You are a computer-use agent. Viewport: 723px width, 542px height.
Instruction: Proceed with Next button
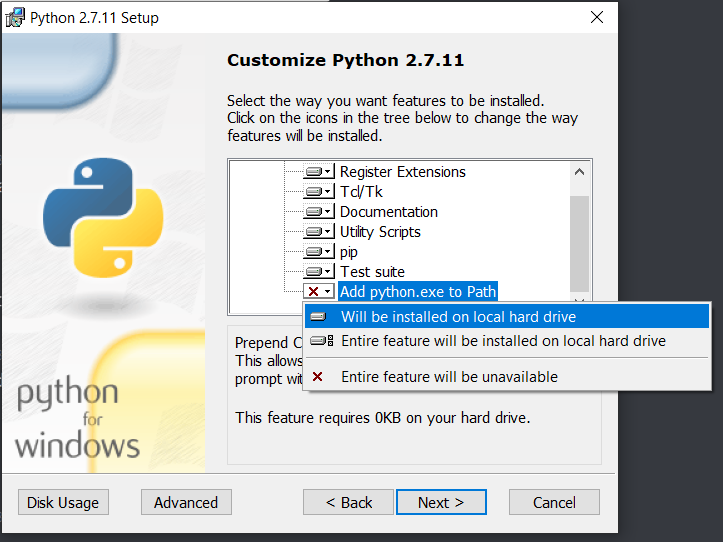click(441, 502)
